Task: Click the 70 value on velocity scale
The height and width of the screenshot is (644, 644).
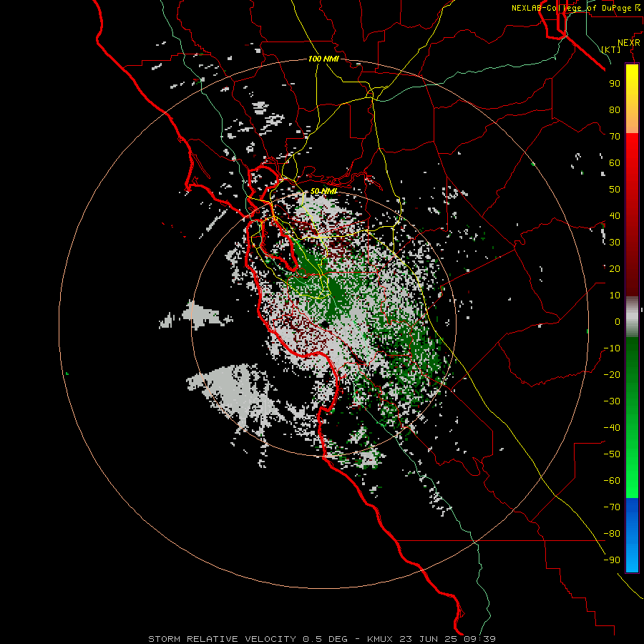Action: 615,137
